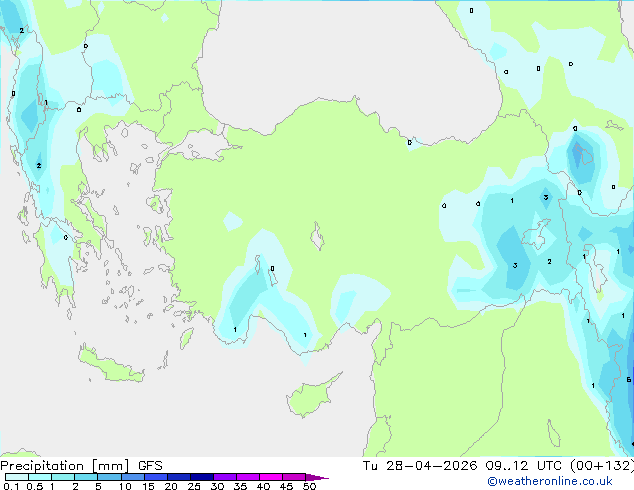Click the '50' legend tick label
This screenshot has width=634, height=490.
point(309,486)
